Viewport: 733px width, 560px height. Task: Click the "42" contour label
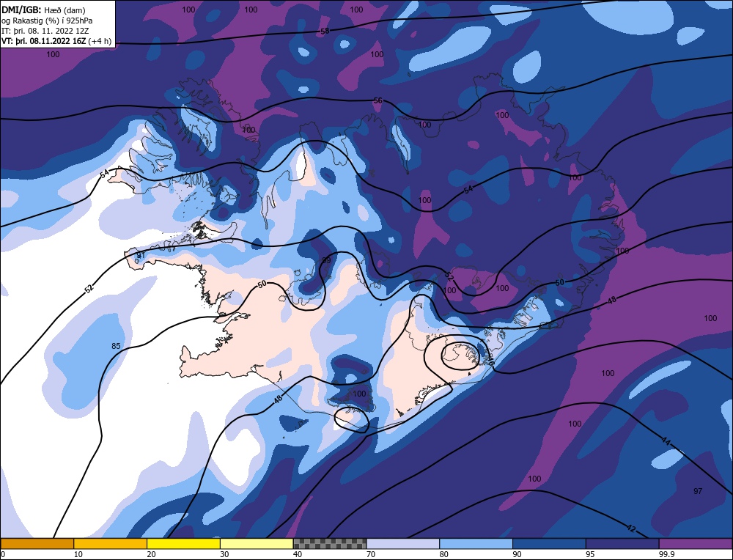(630, 528)
